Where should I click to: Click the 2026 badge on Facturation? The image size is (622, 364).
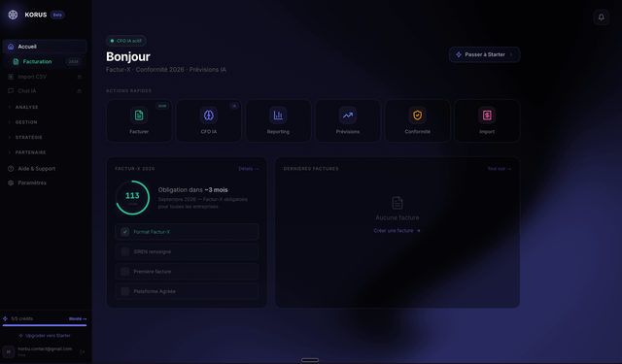74,62
